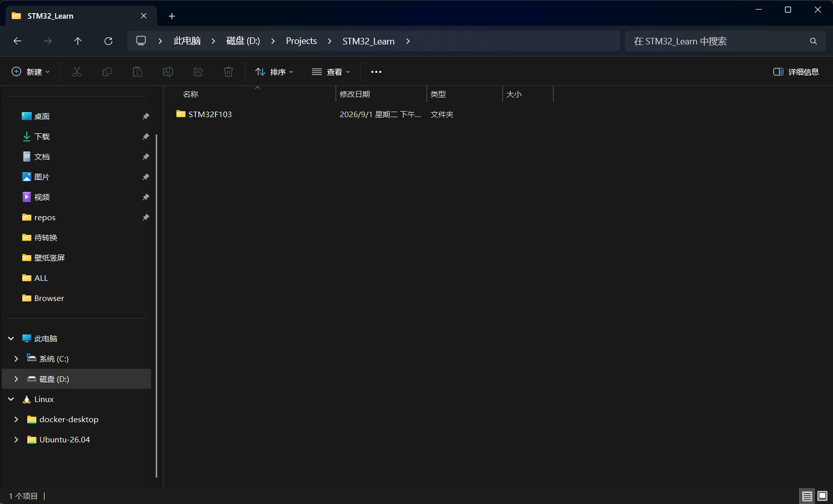833x504 pixels.
Task: Click Projects in the address breadcrumb
Action: coord(301,41)
